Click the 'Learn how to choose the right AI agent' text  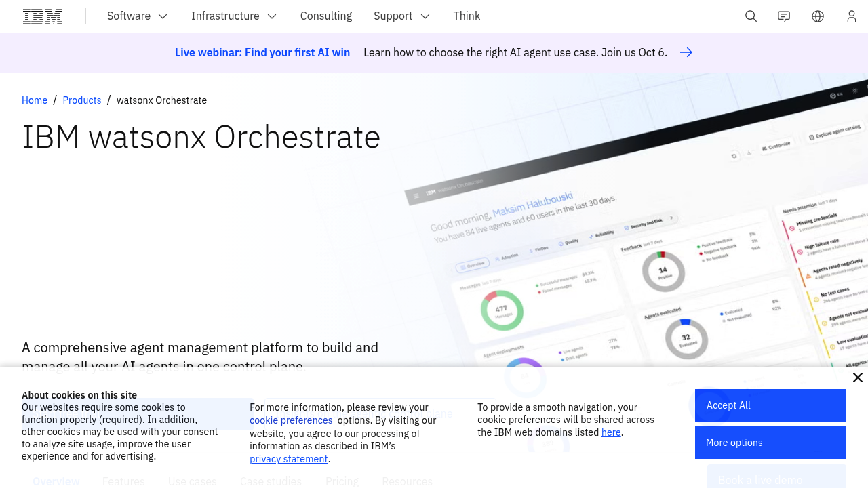coord(515,52)
